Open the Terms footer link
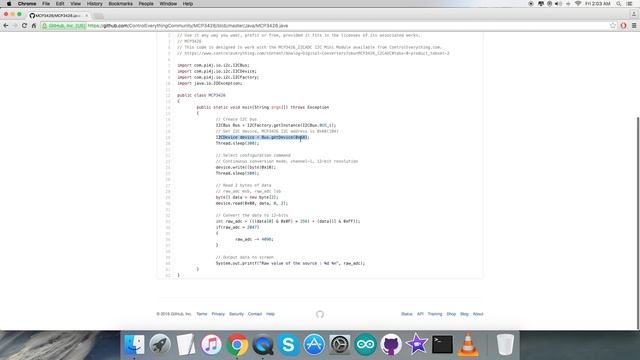Image resolution: width=640 pixels, height=360 pixels. pyautogui.click(x=202, y=314)
